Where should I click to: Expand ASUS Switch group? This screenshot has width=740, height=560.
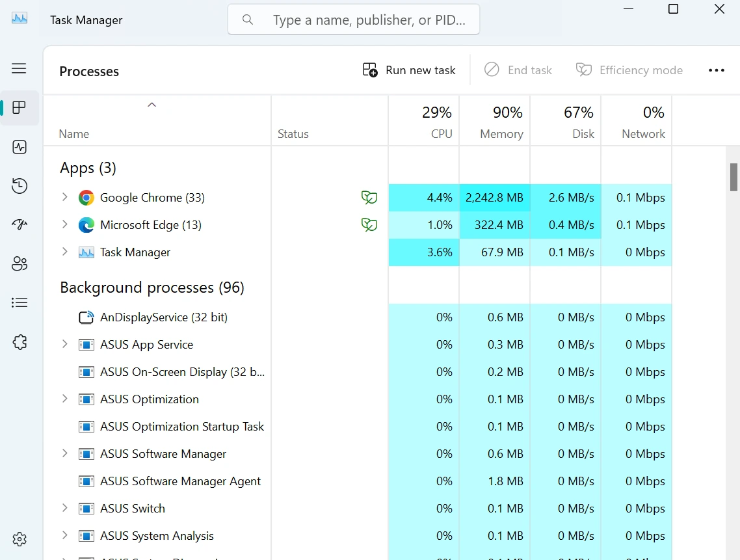(x=64, y=508)
